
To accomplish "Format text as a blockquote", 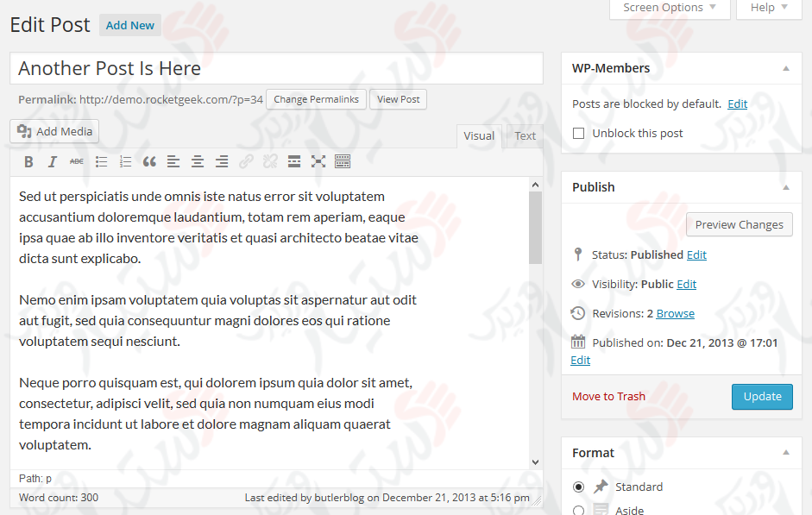I will (149, 161).
